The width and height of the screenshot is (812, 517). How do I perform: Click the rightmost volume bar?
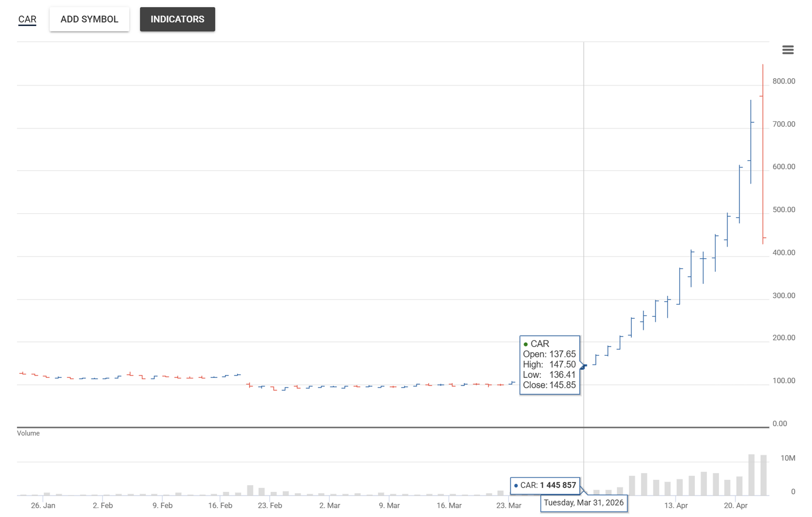click(x=763, y=475)
